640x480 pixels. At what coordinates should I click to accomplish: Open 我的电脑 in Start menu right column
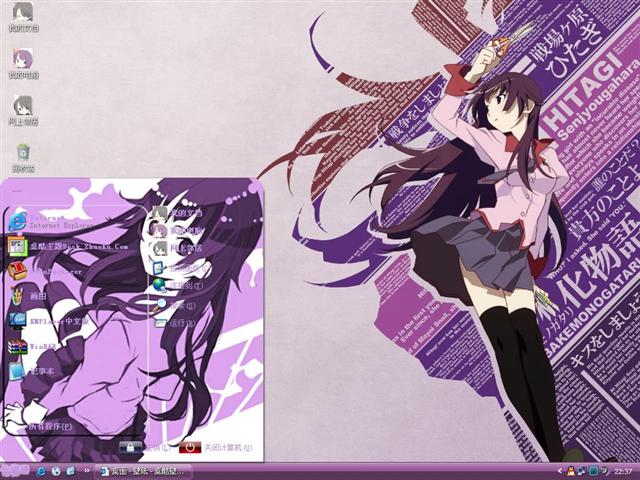(177, 231)
